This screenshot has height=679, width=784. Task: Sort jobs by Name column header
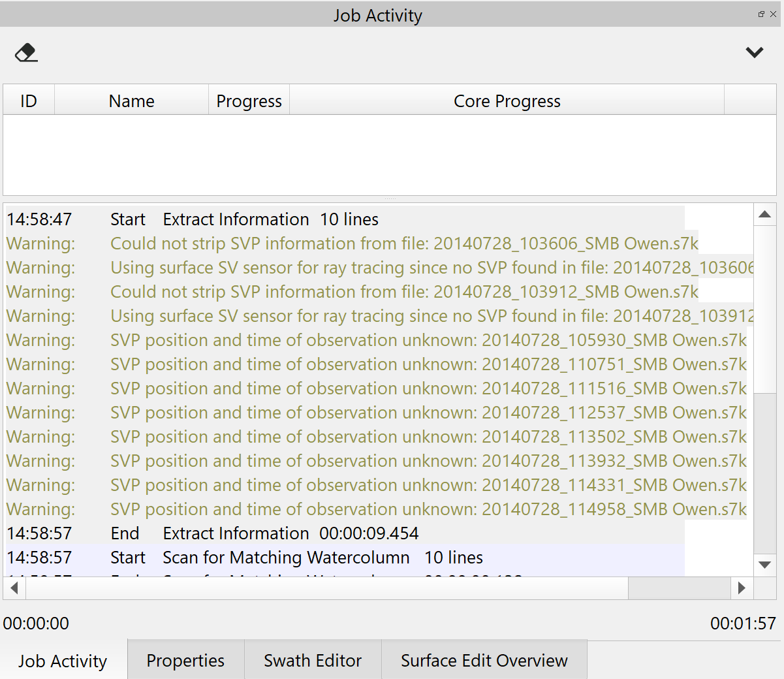point(131,101)
